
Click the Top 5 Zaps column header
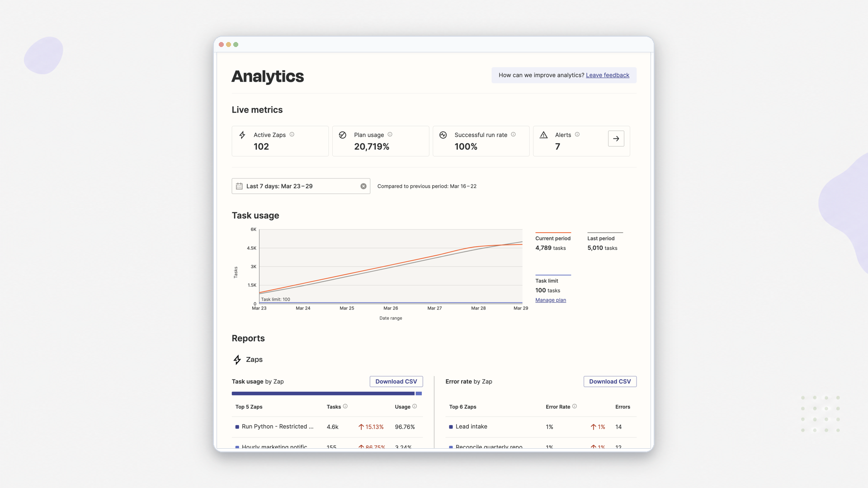(249, 407)
